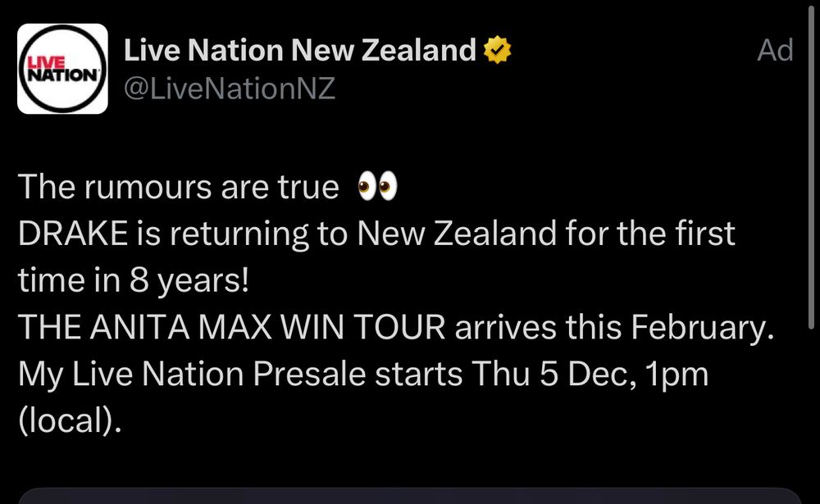Image resolution: width=820 pixels, height=504 pixels.
Task: Select the word DRAKE in the tweet
Action: tap(74, 232)
